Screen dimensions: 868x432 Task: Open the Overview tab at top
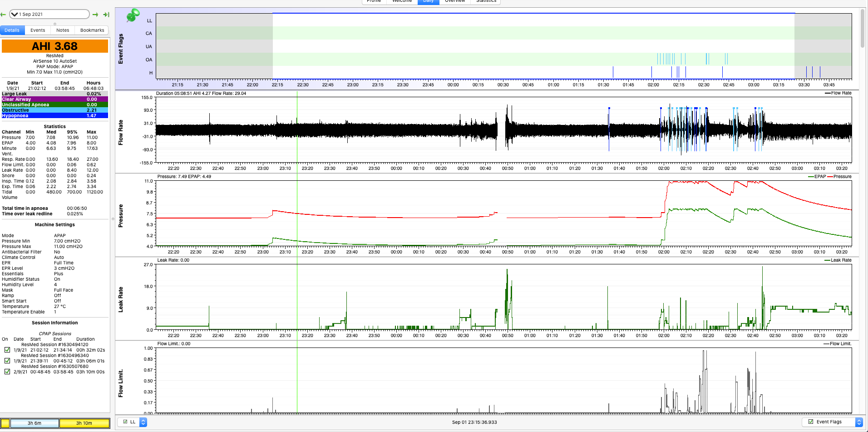click(x=455, y=1)
